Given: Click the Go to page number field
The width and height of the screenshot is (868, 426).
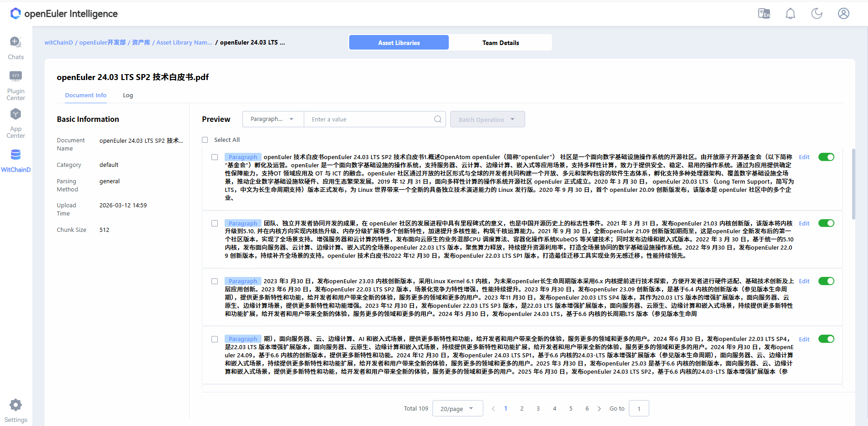Looking at the screenshot, I should (639, 409).
